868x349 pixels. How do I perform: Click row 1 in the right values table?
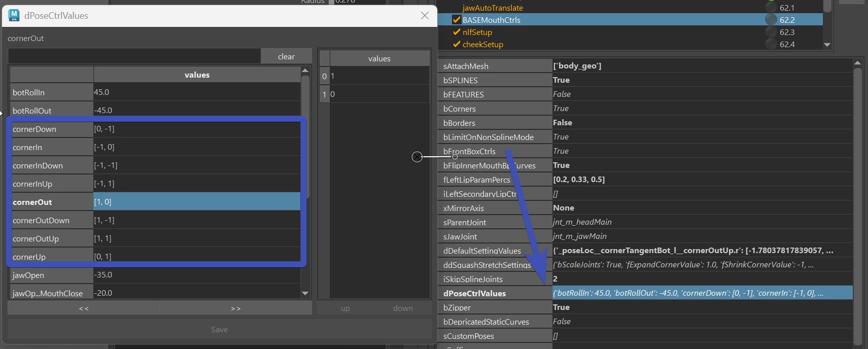pos(374,94)
